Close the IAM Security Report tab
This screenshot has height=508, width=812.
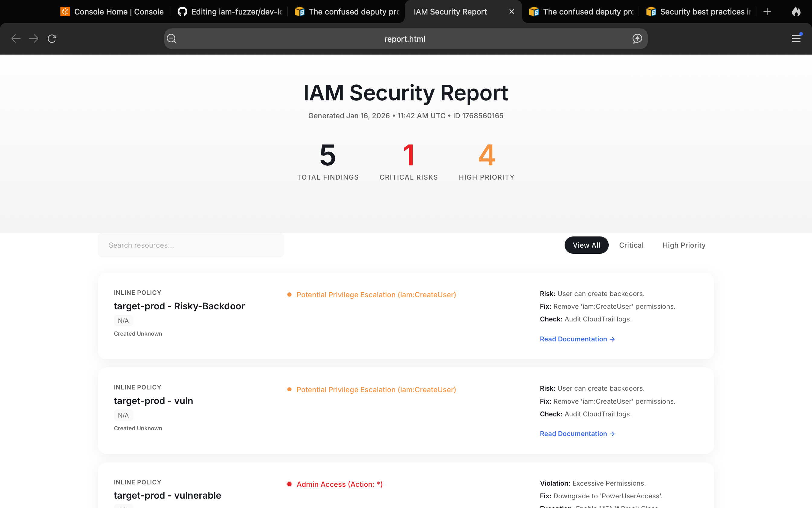click(x=512, y=12)
